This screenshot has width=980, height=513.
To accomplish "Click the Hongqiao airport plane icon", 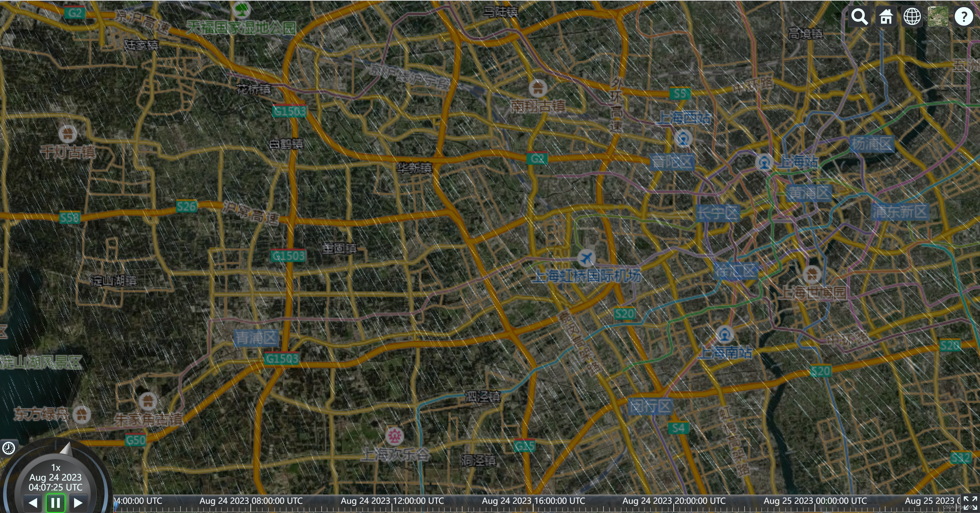I will pos(586,258).
